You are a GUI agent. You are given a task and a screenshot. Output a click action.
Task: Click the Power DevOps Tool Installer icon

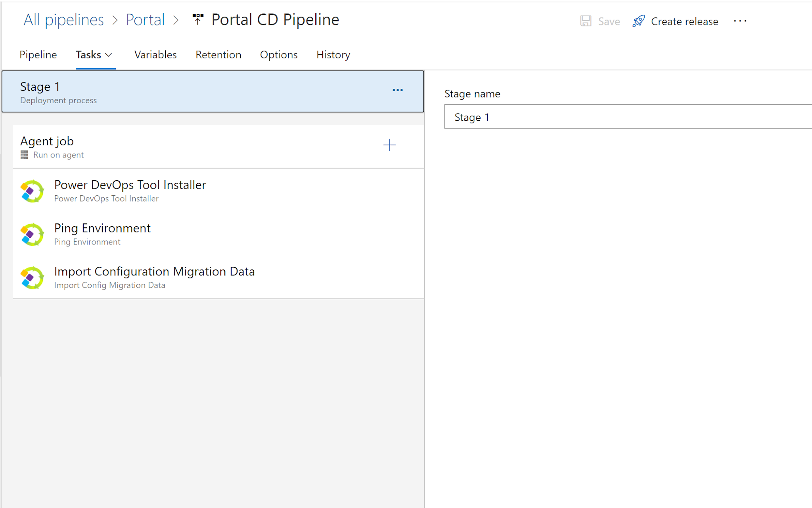(32, 191)
